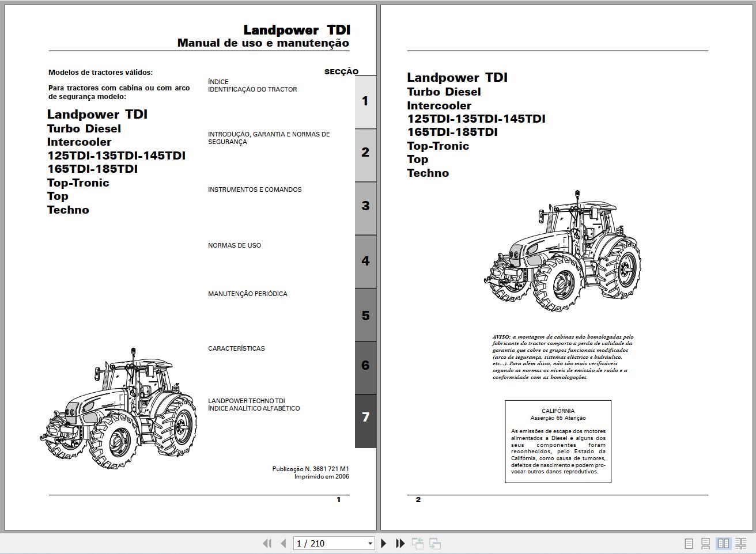Click Publicação N. 3681 721 M1 text
Viewport: 756px width, 554px height.
click(x=311, y=469)
